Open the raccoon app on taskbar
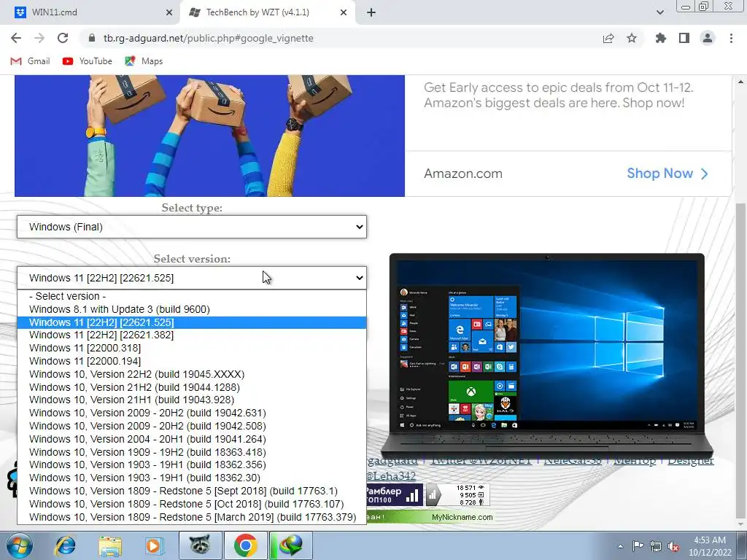This screenshot has width=747, height=560. click(200, 545)
